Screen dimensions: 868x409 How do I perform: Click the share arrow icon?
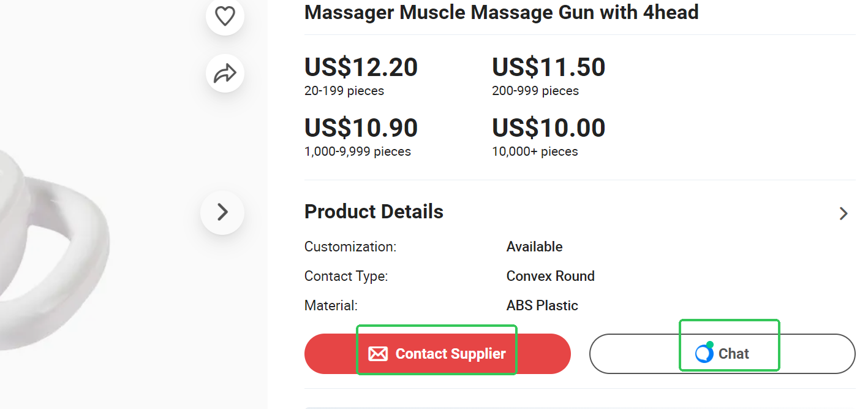click(225, 74)
